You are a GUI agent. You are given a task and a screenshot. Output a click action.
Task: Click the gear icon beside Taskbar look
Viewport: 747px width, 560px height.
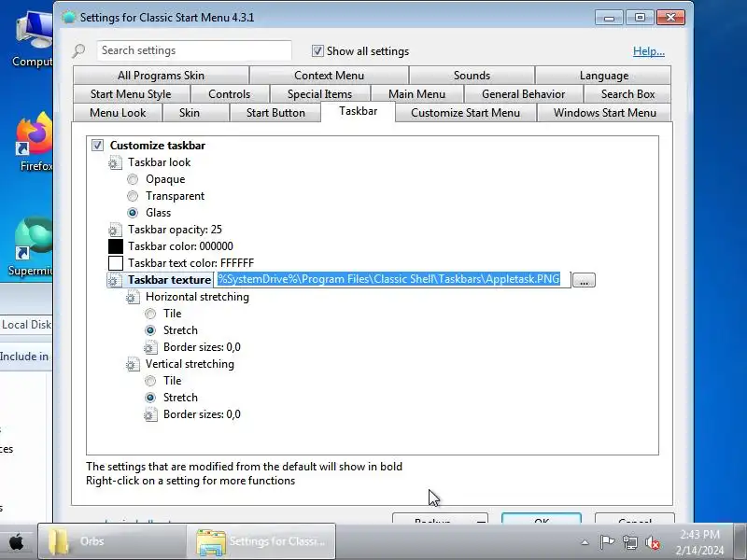(115, 162)
